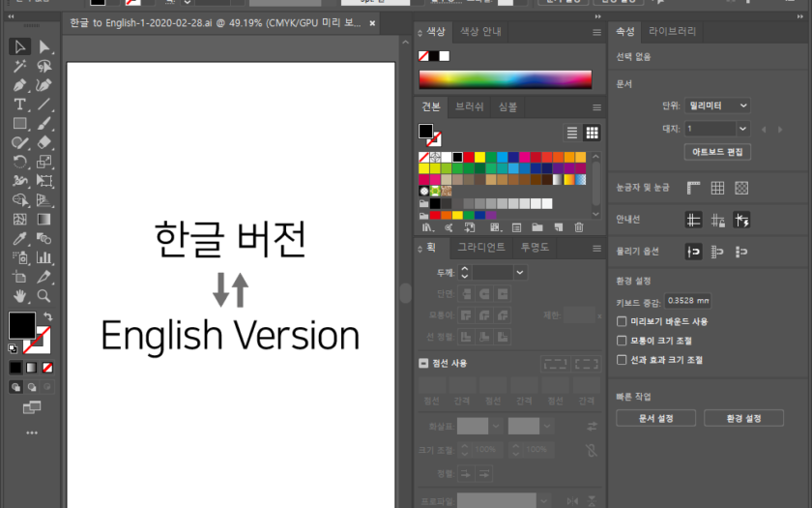Viewport: 812px width, 508px height.
Task: Activate the Hand tool
Action: tap(19, 295)
